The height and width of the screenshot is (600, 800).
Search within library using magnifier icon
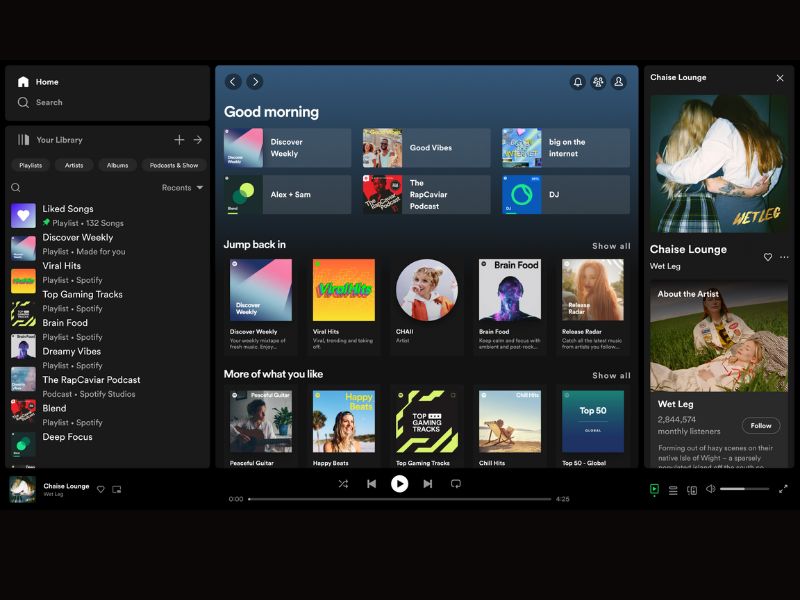(16, 188)
